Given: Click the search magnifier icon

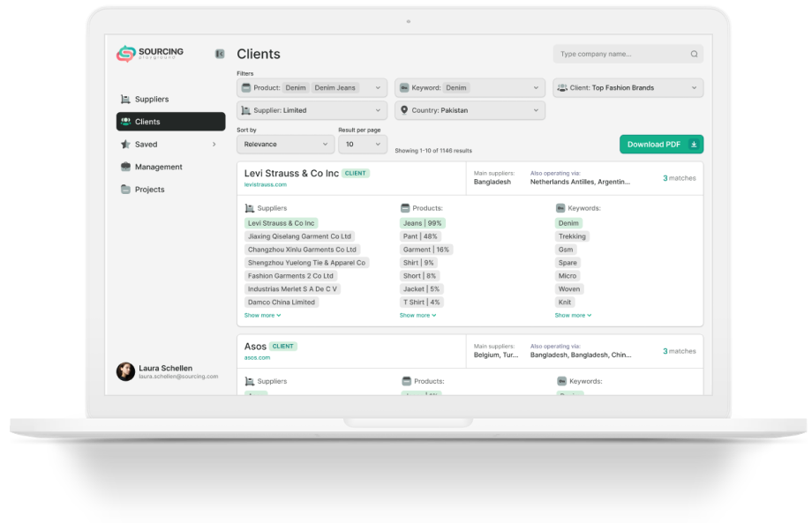Looking at the screenshot, I should pos(694,54).
